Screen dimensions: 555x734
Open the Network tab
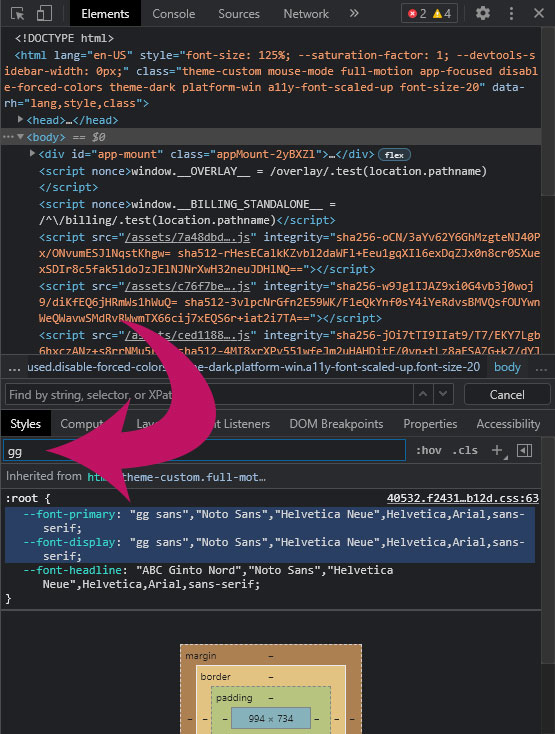pyautogui.click(x=306, y=14)
